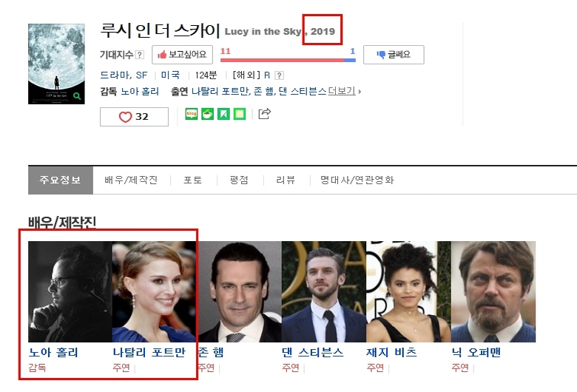Select the 평점 tab
The width and height of the screenshot is (577, 392).
pyautogui.click(x=239, y=180)
